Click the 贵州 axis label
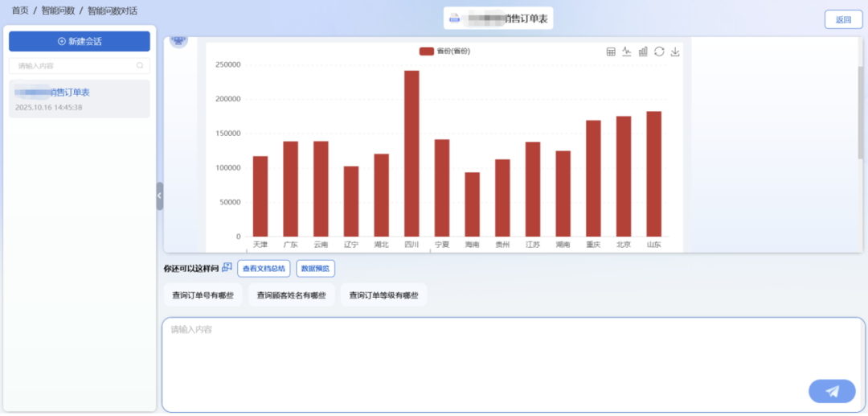 click(x=502, y=245)
